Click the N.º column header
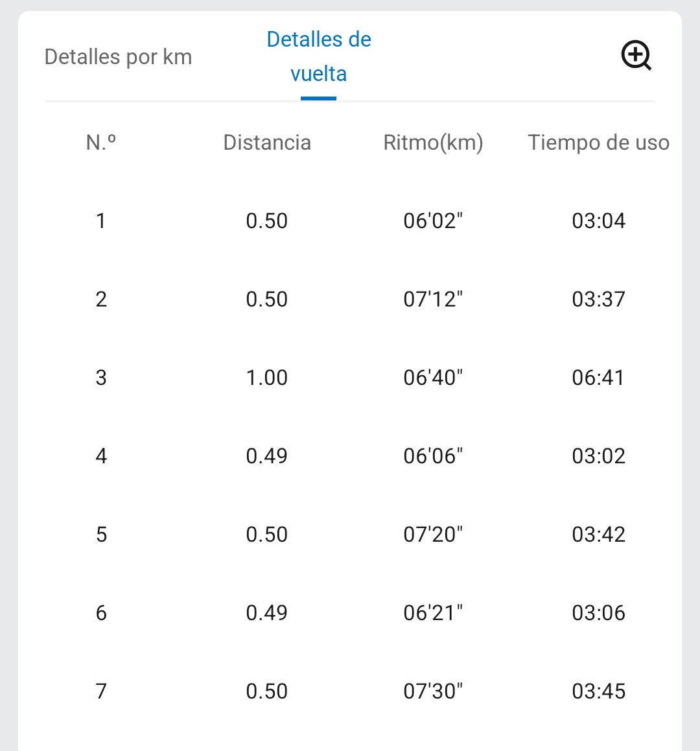 pyautogui.click(x=100, y=143)
